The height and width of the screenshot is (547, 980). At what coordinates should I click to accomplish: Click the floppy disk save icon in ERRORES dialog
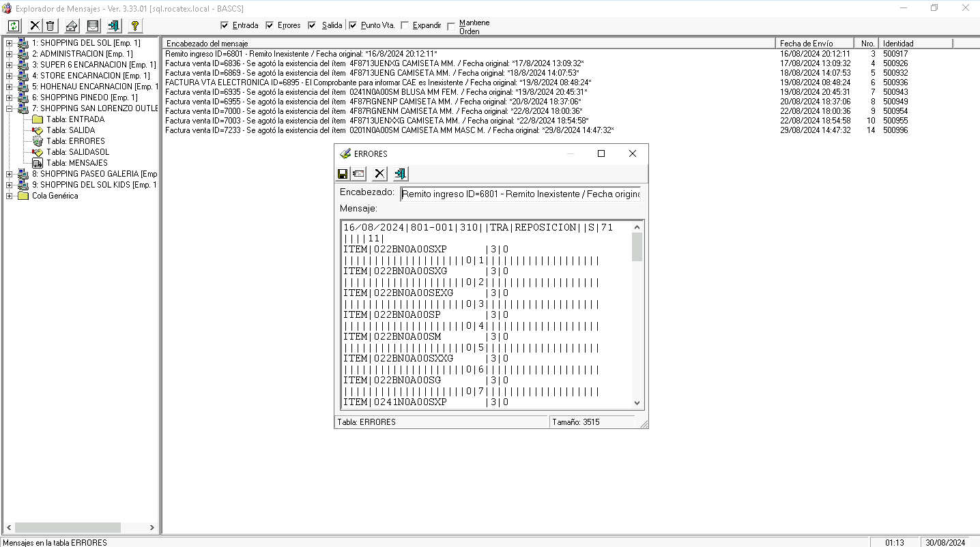click(x=343, y=174)
